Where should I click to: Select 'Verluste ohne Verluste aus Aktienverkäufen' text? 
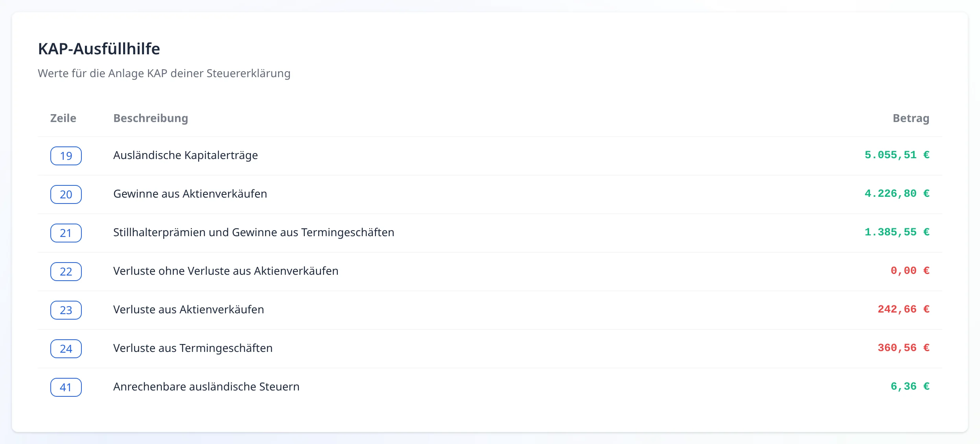click(x=226, y=271)
